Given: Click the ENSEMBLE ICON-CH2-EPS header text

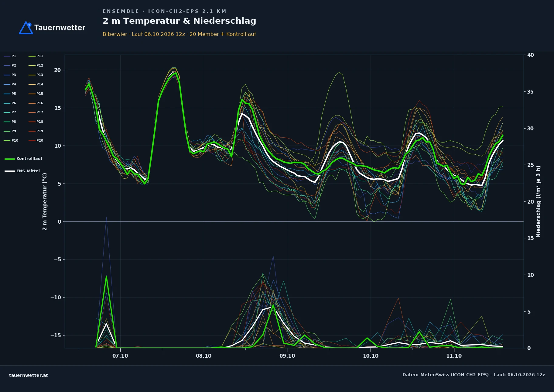Looking at the screenshot, I should coord(165,11).
